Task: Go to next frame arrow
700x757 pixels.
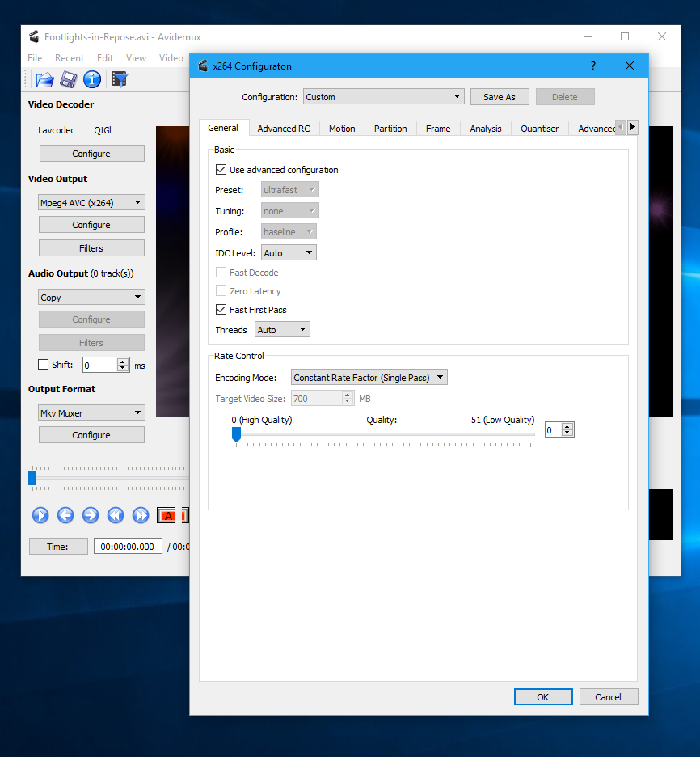Action: point(91,516)
